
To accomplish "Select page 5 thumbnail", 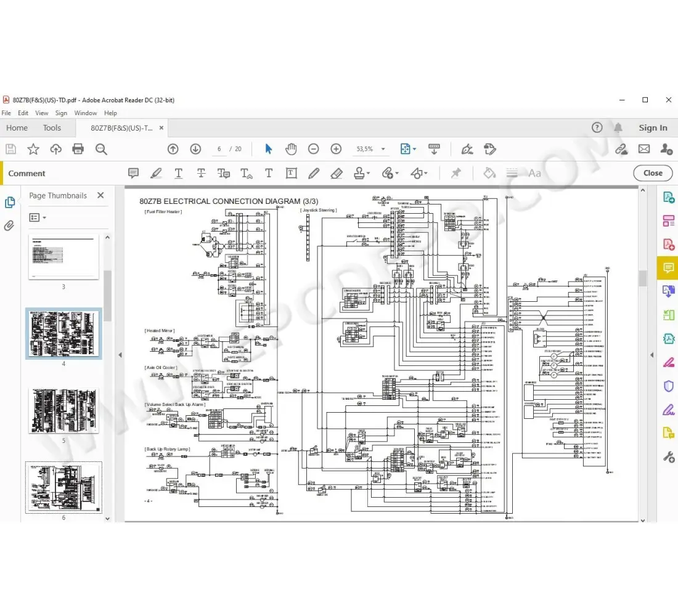I will pos(63,411).
